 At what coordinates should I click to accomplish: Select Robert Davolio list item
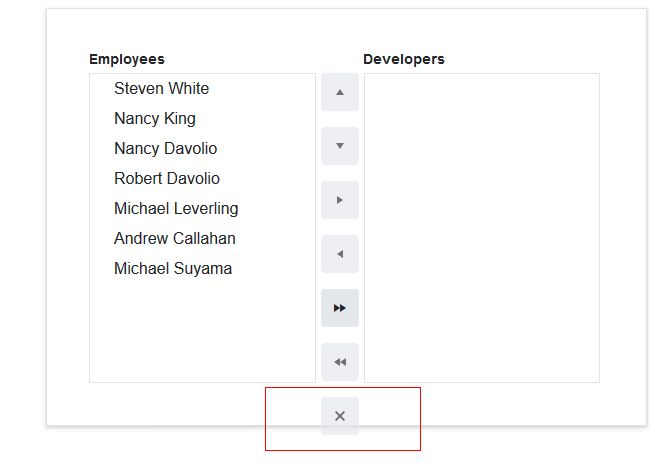(167, 179)
